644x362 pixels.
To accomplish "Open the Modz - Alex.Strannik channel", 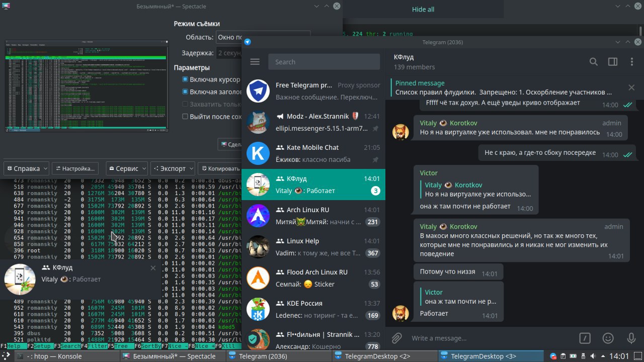I will (313, 122).
